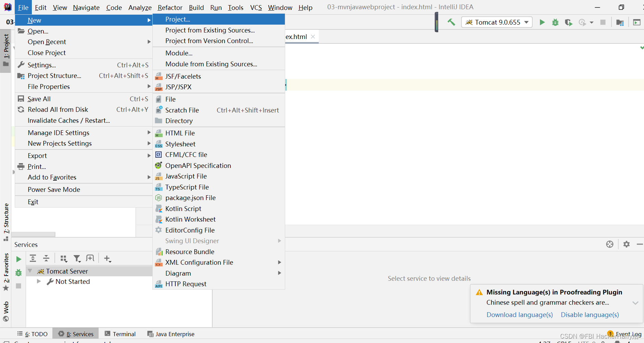Run service in Services panel
The image size is (644, 343).
tap(19, 259)
